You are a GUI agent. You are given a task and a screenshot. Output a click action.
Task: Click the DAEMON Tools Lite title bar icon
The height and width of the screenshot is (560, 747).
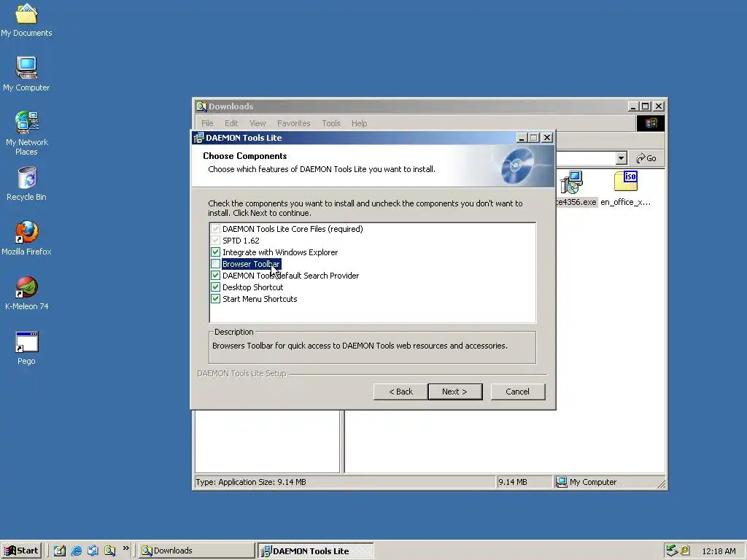(198, 138)
